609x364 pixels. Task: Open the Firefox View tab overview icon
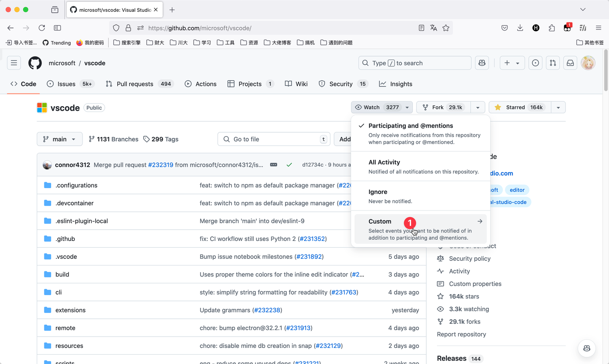(55, 10)
